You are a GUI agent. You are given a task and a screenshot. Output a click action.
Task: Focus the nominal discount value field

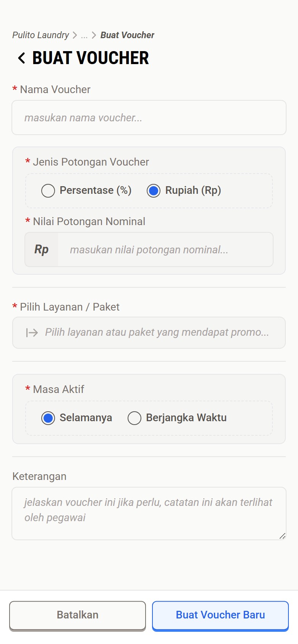pyautogui.click(x=165, y=250)
